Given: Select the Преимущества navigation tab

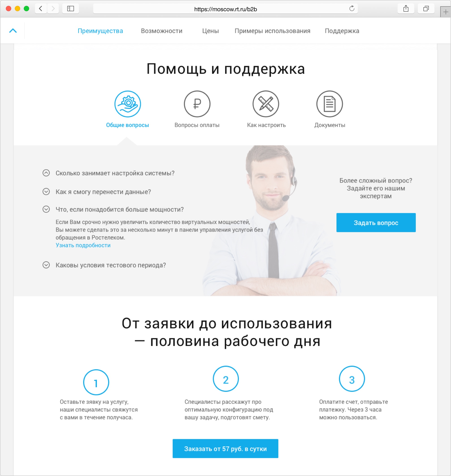Looking at the screenshot, I should point(100,31).
